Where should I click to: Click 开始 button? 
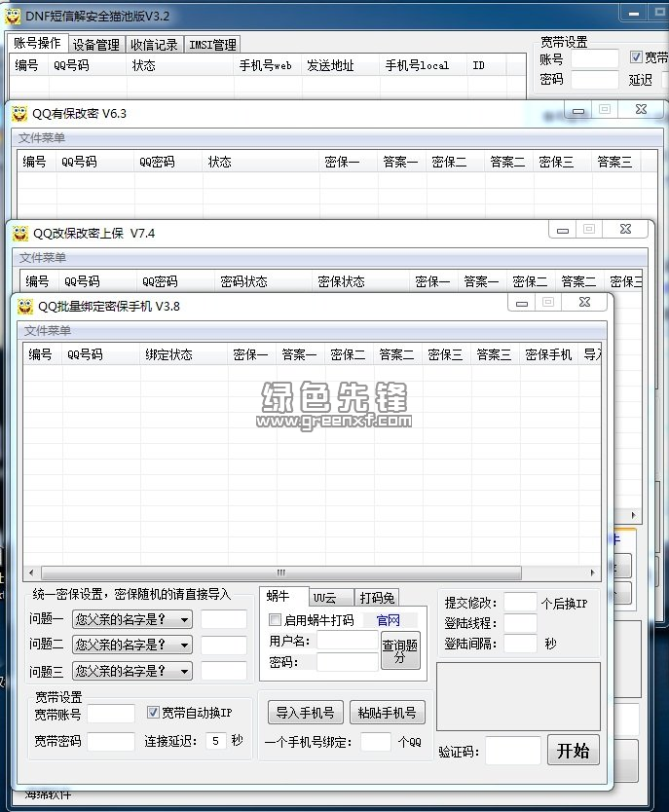(574, 750)
